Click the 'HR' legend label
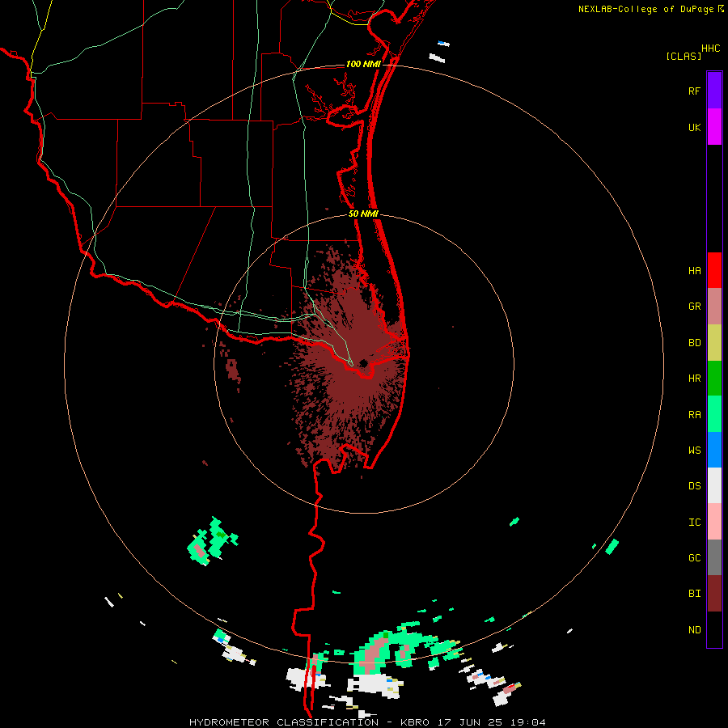Viewport: 728px width, 728px height. tap(695, 379)
